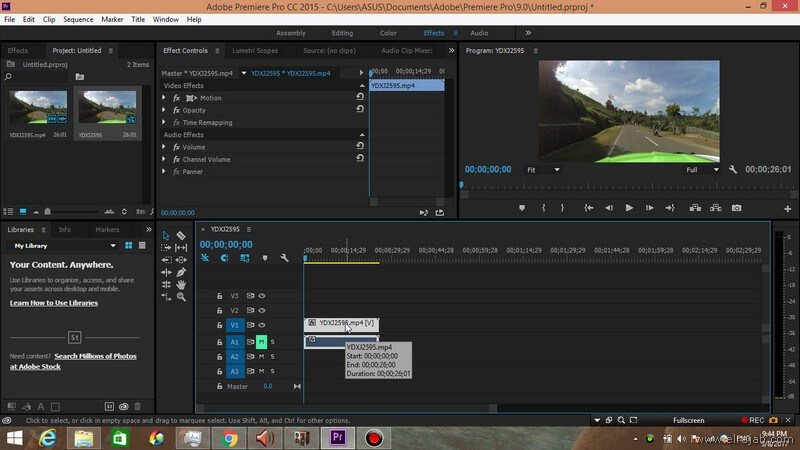The height and width of the screenshot is (450, 800).
Task: Reset the Volume effect parameters
Action: coord(360,146)
